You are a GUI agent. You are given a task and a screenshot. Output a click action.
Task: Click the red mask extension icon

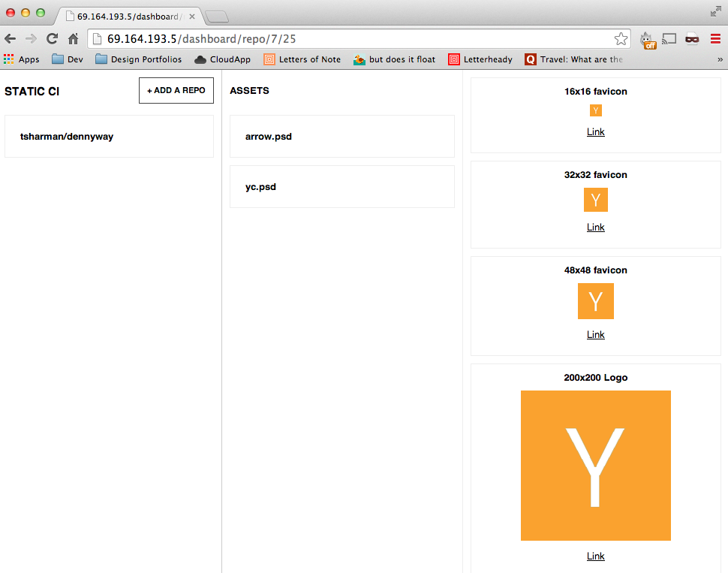coord(692,39)
